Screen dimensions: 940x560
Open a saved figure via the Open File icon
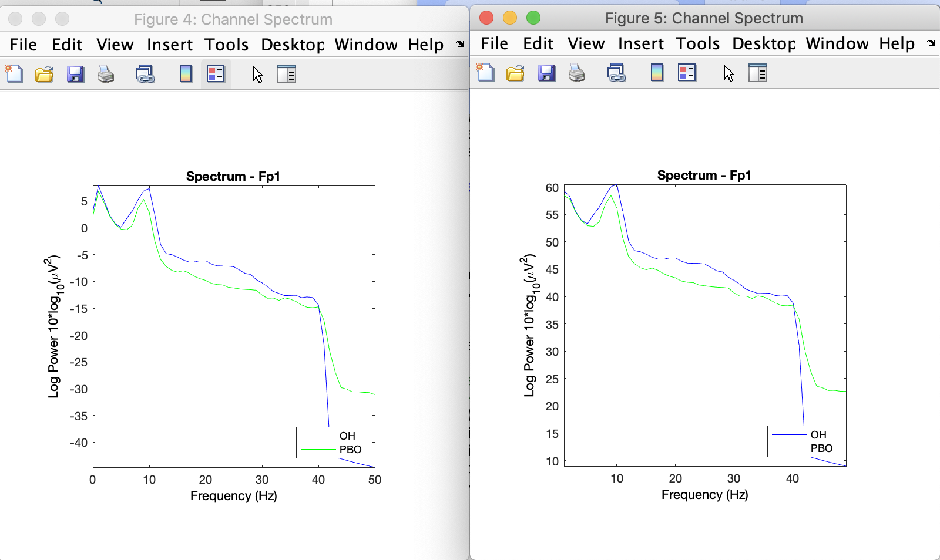click(x=44, y=73)
